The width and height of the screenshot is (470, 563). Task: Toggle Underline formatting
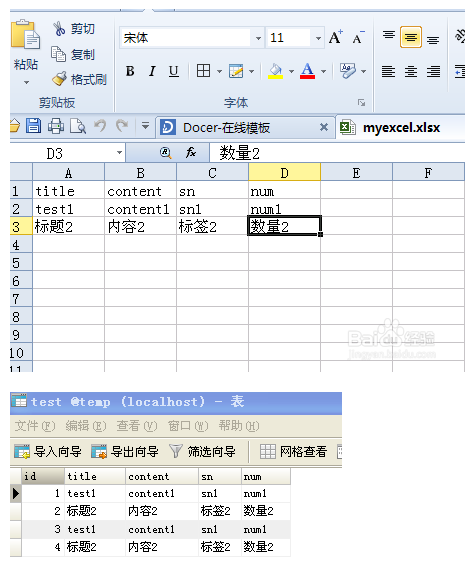pyautogui.click(x=174, y=71)
